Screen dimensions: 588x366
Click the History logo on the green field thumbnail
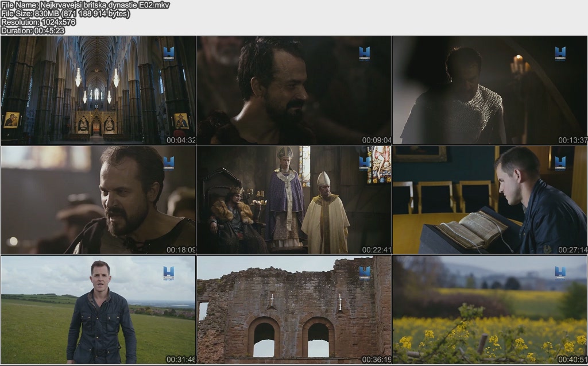168,273
